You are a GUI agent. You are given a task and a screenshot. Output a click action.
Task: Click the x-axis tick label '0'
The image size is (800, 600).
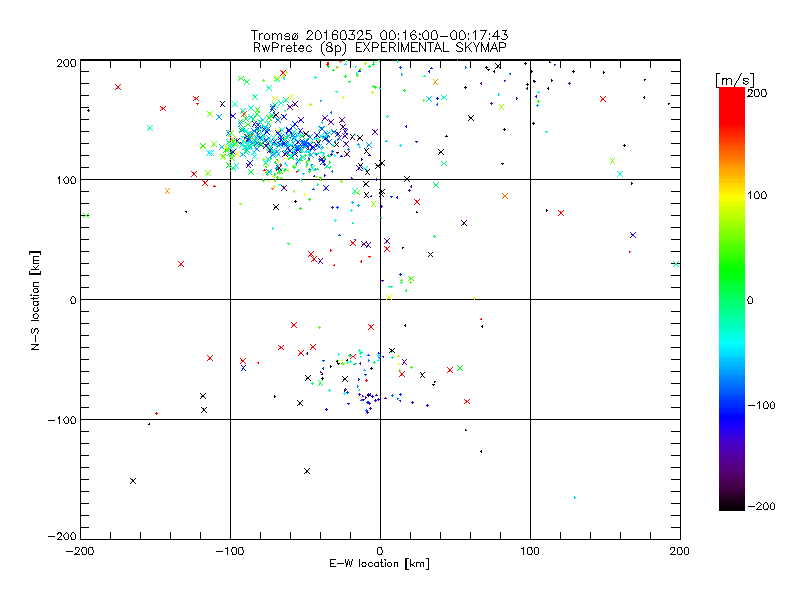pos(380,551)
